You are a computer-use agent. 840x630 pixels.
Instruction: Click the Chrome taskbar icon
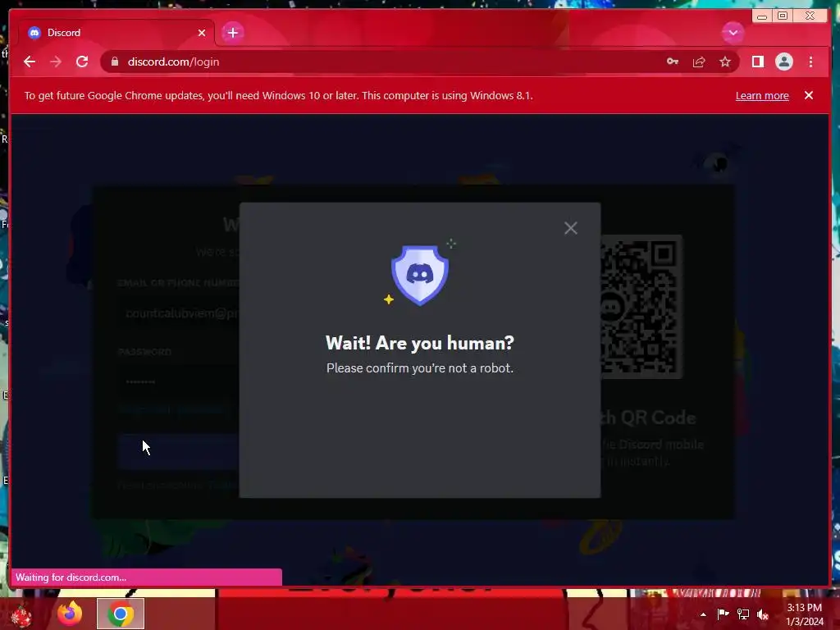(121, 614)
